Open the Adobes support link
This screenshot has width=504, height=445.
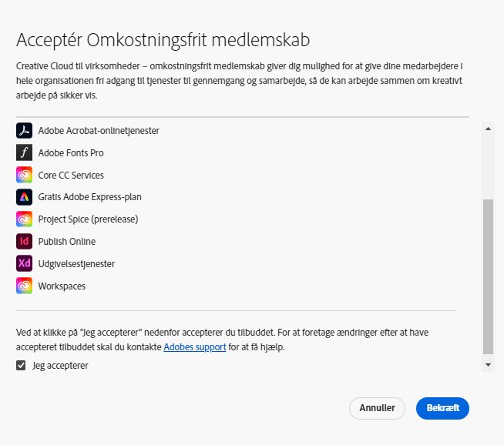coord(195,347)
